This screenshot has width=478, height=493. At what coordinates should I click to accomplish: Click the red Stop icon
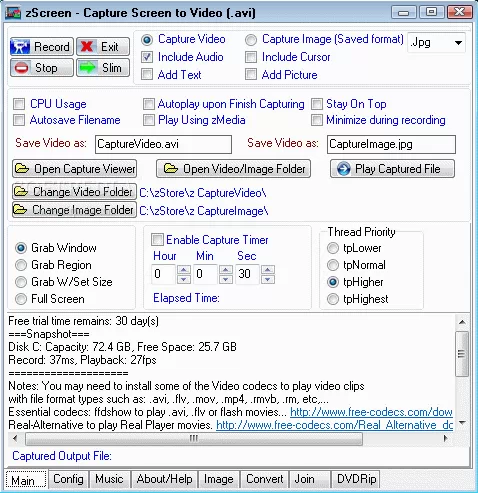tap(21, 68)
